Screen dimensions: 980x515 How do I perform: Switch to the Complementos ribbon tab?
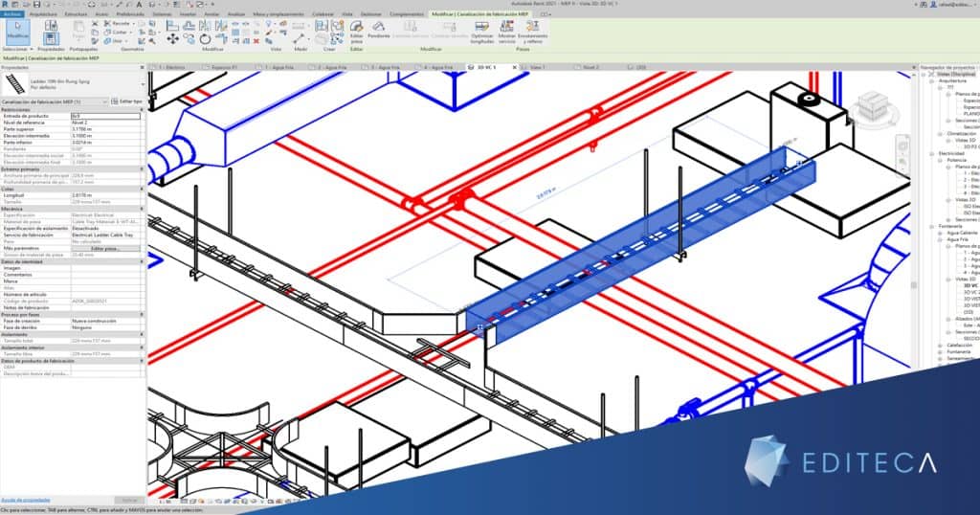click(x=406, y=13)
